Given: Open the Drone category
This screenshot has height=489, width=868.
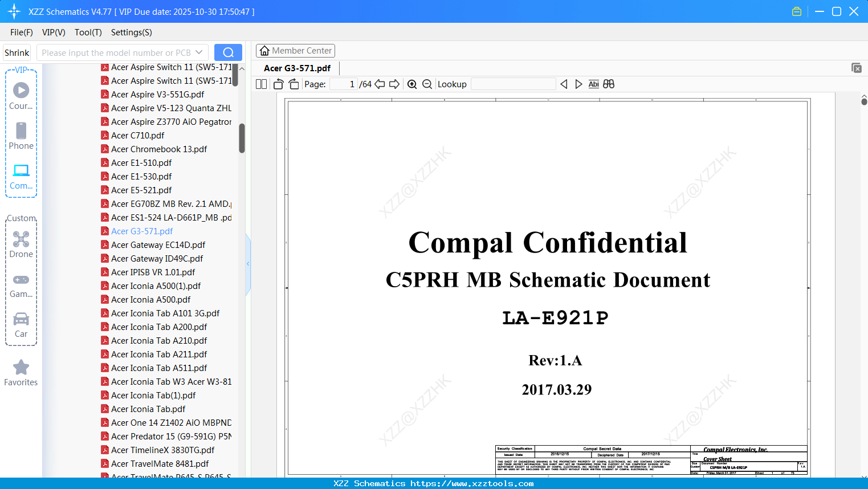Looking at the screenshot, I should coord(21,244).
